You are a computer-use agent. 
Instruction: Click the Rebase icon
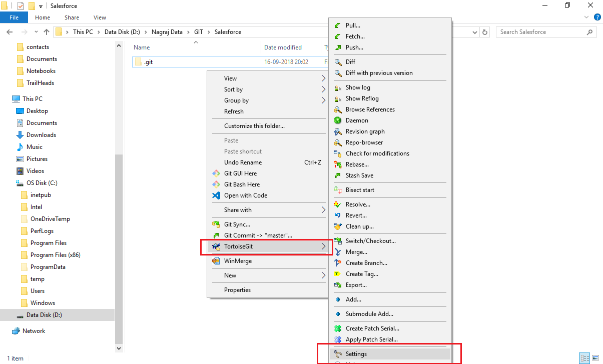338,164
